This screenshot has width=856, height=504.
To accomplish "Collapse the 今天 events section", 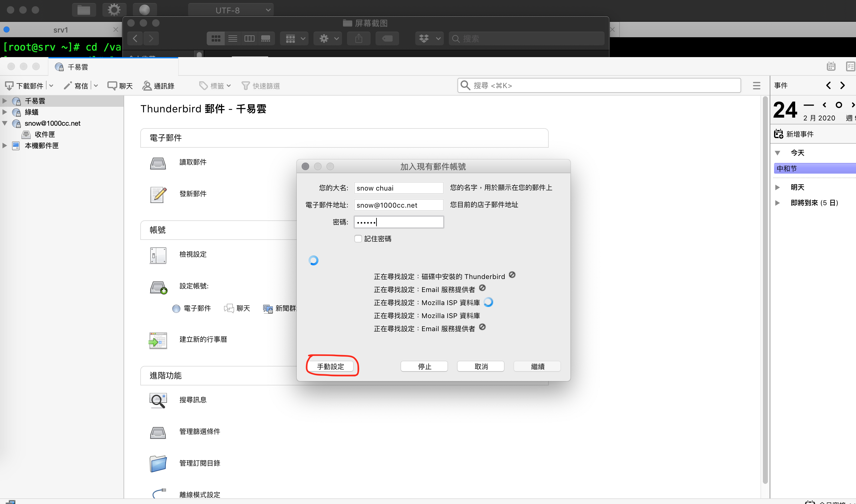I will [777, 153].
